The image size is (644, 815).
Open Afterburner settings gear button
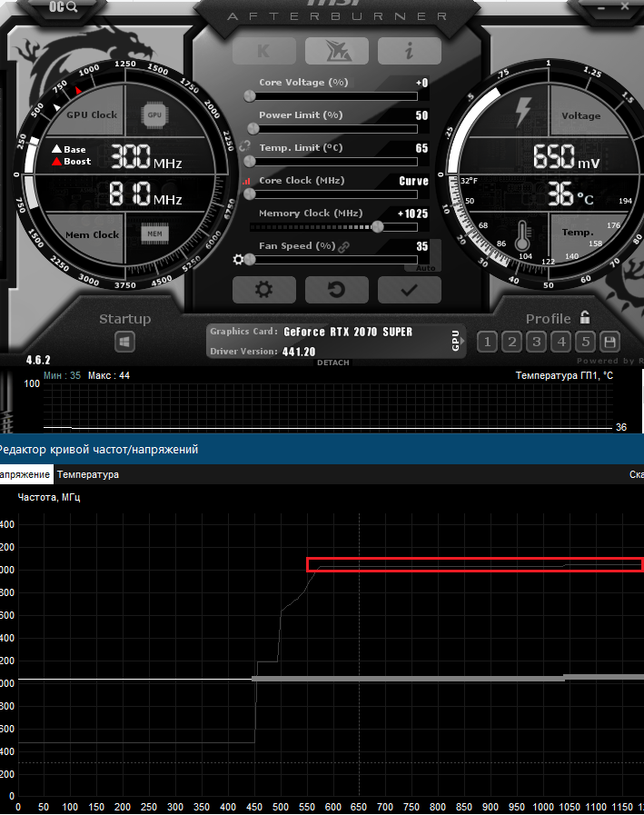coord(264,290)
